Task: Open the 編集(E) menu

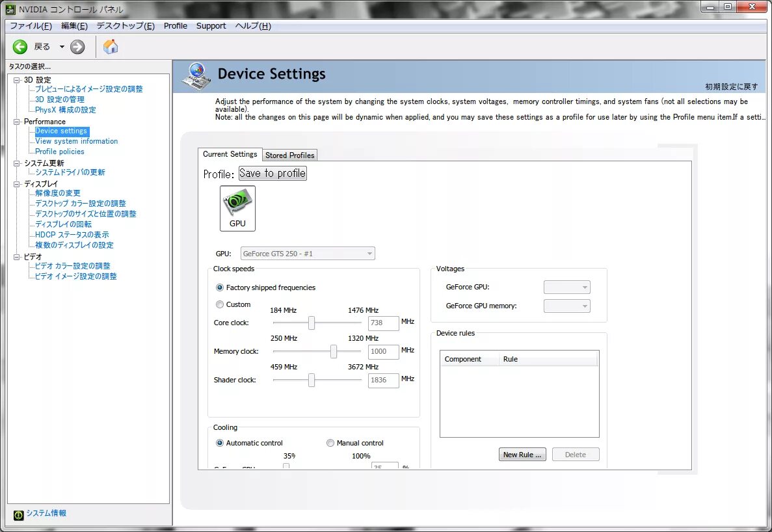Action: pyautogui.click(x=74, y=25)
